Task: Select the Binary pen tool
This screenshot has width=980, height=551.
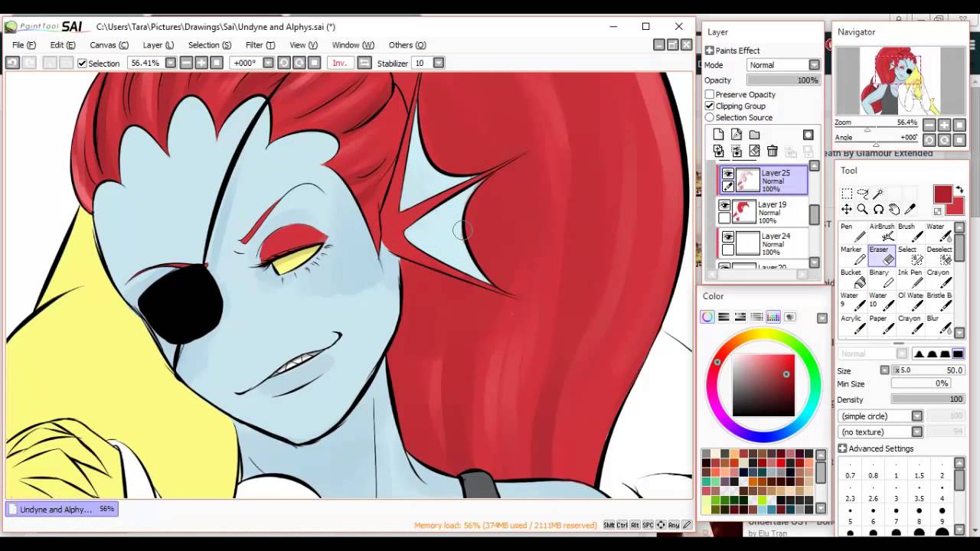Action: (881, 278)
